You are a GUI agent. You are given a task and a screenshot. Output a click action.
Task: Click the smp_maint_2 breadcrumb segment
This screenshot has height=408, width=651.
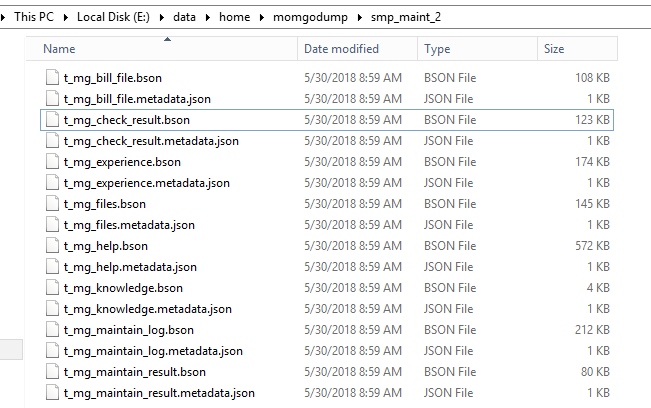[x=406, y=17]
